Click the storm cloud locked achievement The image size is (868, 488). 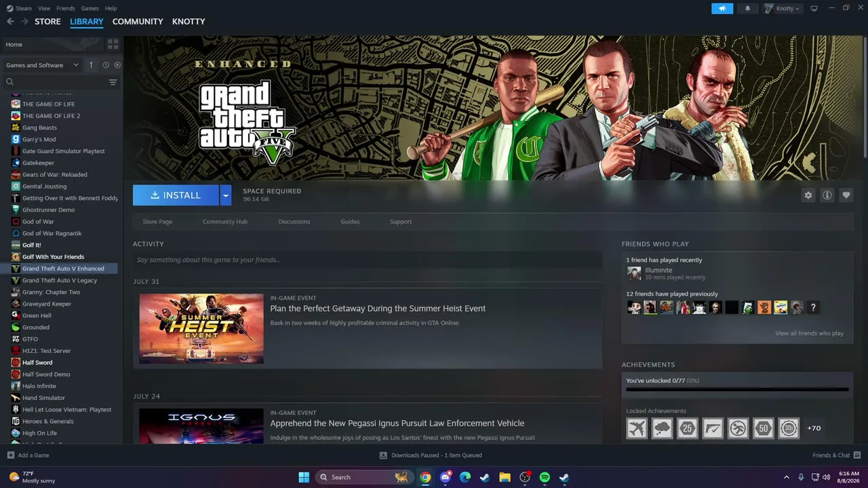[x=662, y=428]
